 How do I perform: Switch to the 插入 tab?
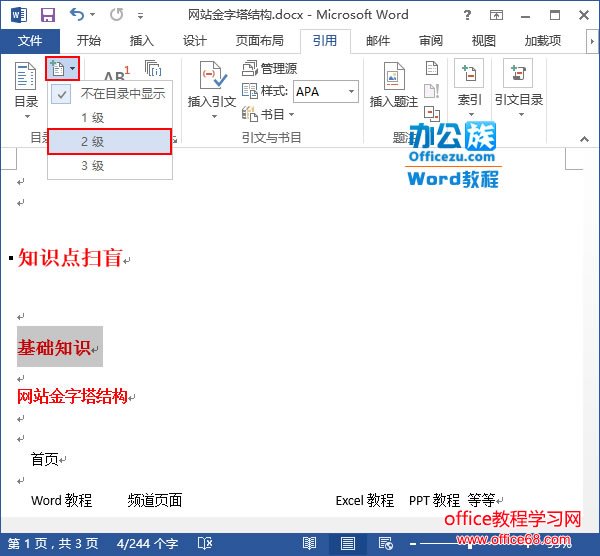(141, 41)
